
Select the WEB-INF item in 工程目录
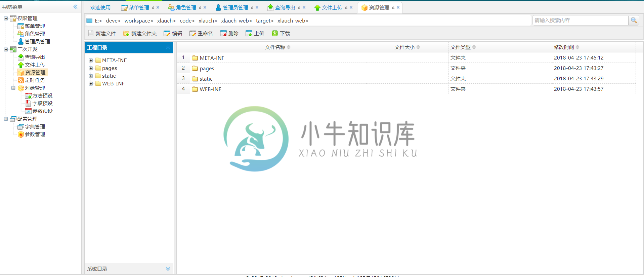(x=113, y=84)
